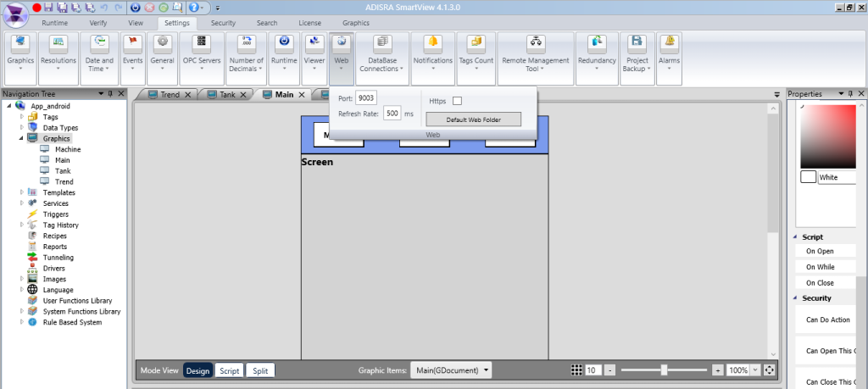
Task: Open the Graphics settings ribbon button
Action: [x=20, y=58]
